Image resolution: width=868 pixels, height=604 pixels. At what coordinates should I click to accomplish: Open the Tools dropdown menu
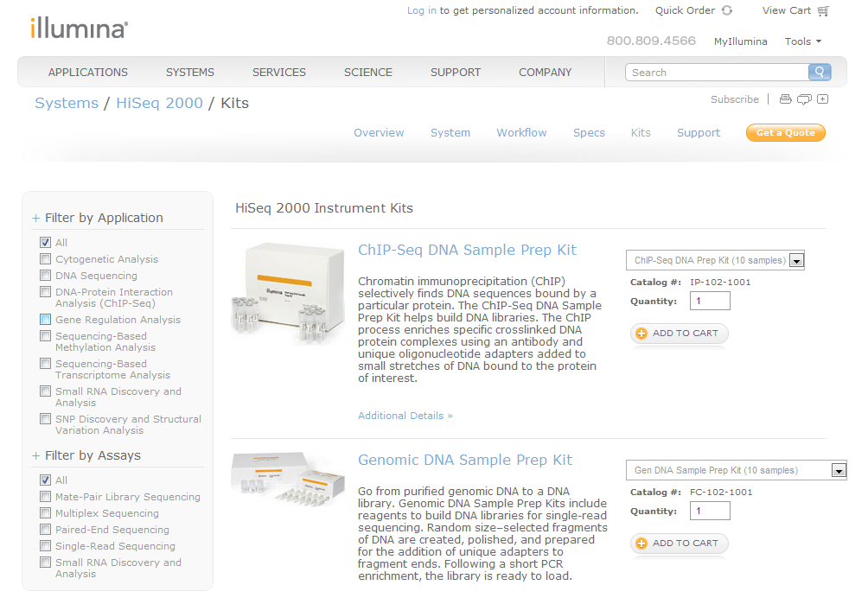[x=802, y=41]
